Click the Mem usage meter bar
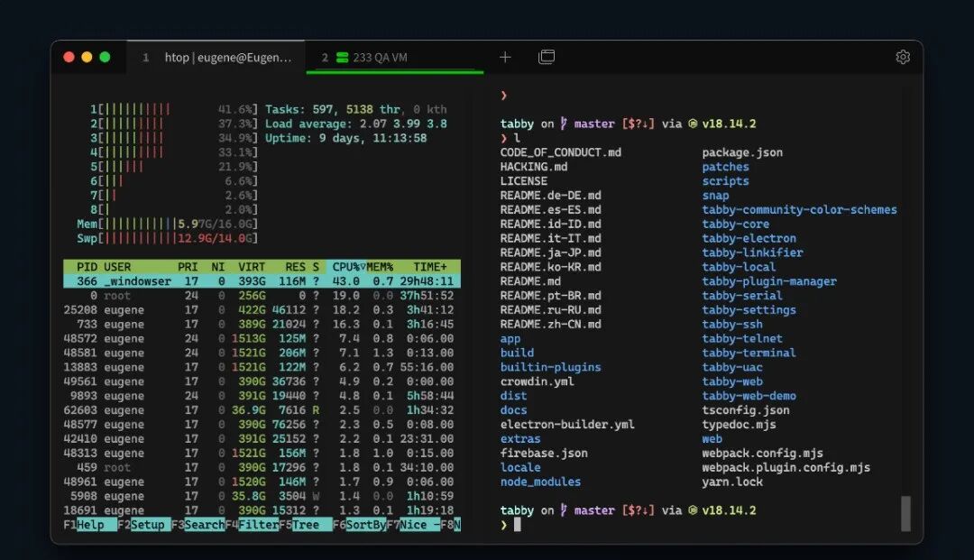This screenshot has height=560, width=974. (x=167, y=225)
